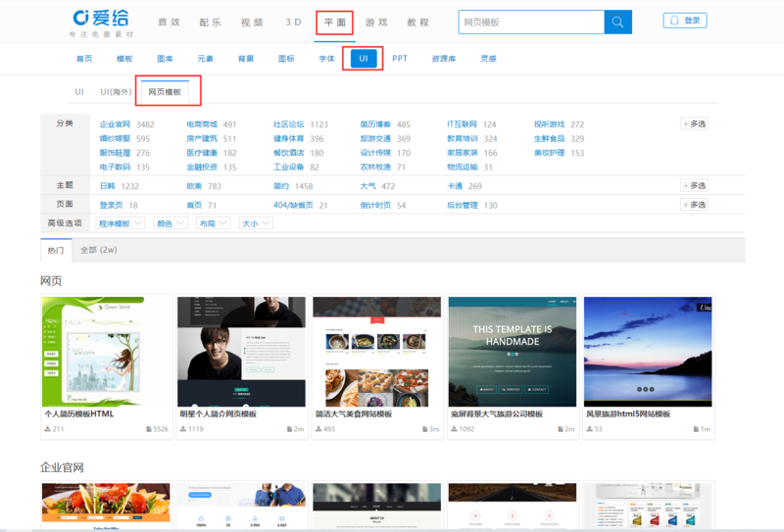Image resolution: width=784 pixels, height=532 pixels.
Task: Click the 登录 login button
Action: coord(684,21)
